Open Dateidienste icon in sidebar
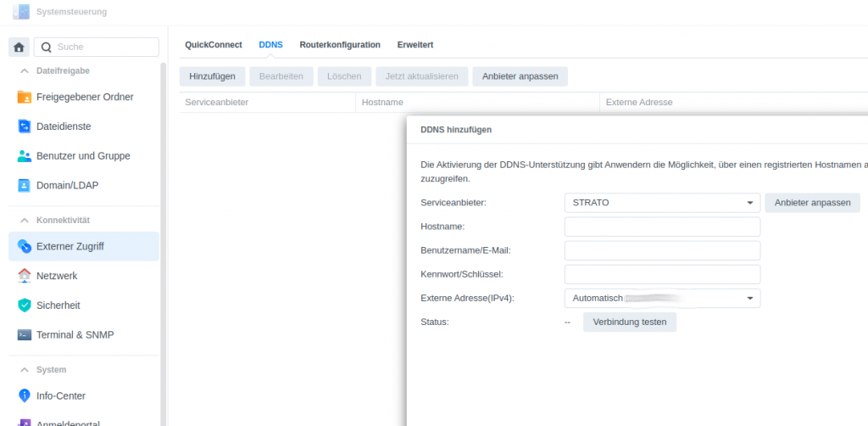 pyautogui.click(x=25, y=126)
